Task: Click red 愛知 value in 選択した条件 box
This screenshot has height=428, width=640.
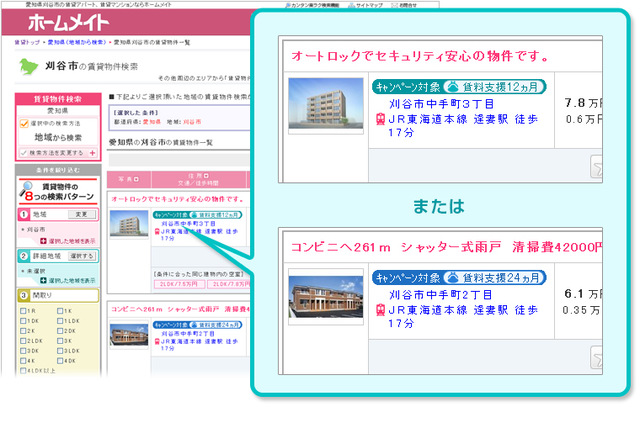Action: (x=152, y=122)
